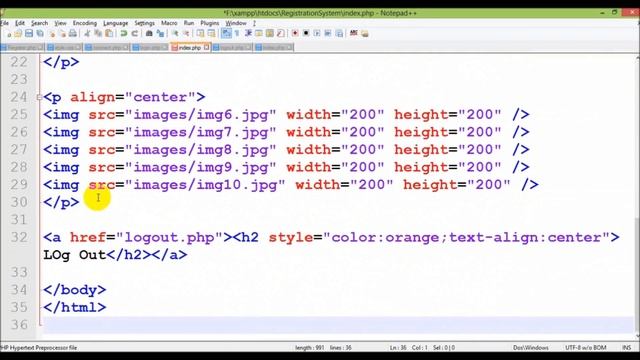The height and width of the screenshot is (360, 640).
Task: Click "length : 991" in the status bar
Action: pyautogui.click(x=309, y=348)
